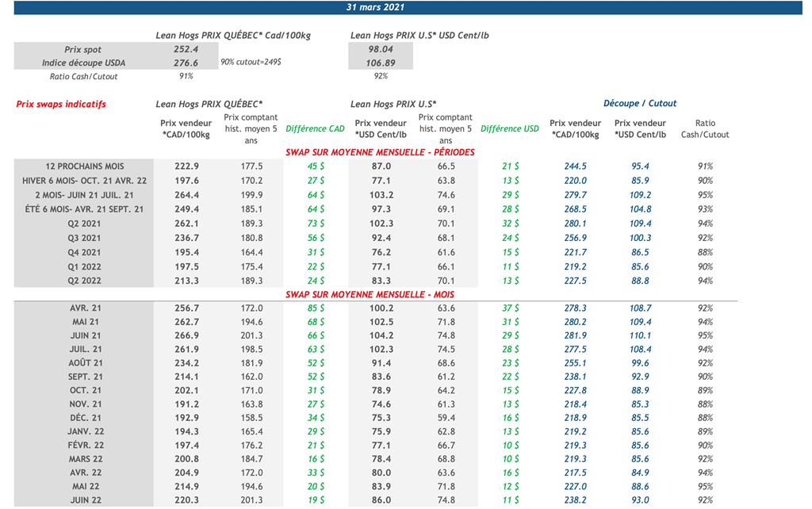Select the SWAP SUR MOYENNE MENSUELLE - PÉRIODES heading
This screenshot has width=812, height=509.
(381, 151)
